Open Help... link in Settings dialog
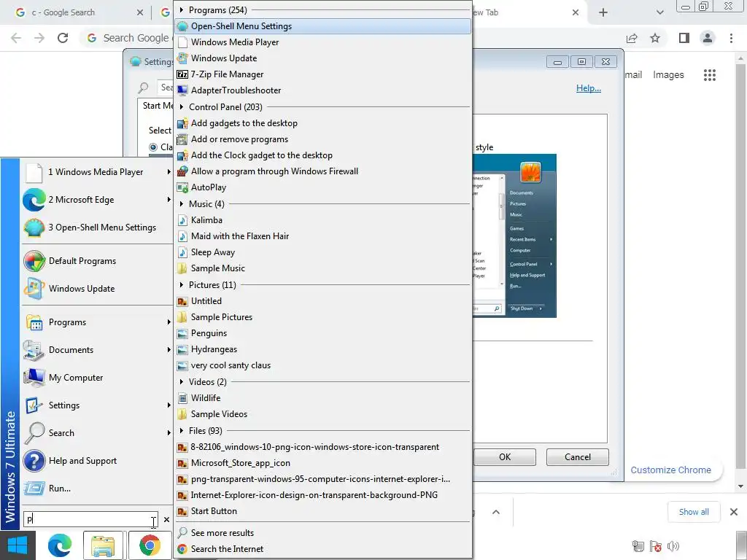This screenshot has height=560, width=747. (589, 88)
